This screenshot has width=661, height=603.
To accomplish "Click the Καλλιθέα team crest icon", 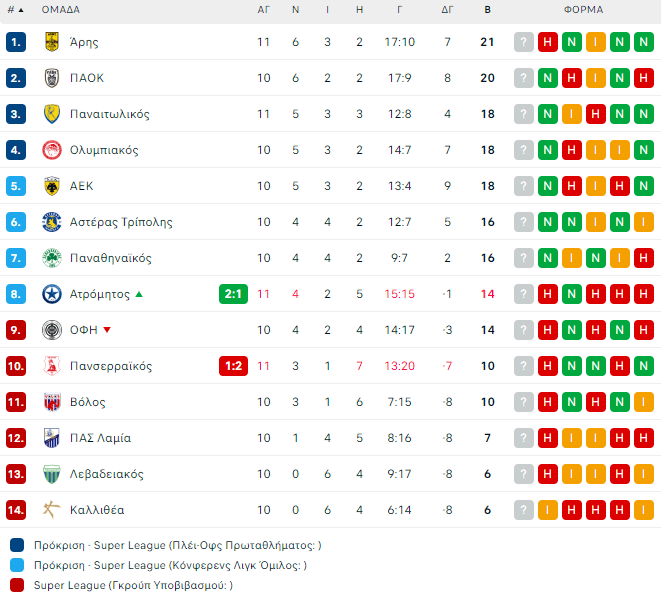I will pyautogui.click(x=52, y=510).
